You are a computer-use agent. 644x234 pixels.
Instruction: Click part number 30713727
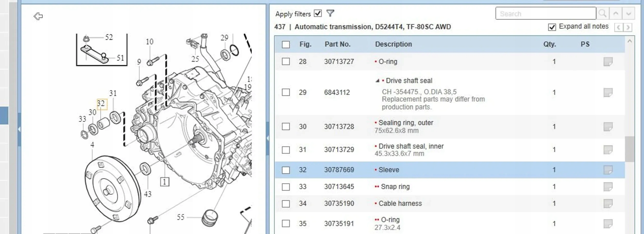click(339, 62)
